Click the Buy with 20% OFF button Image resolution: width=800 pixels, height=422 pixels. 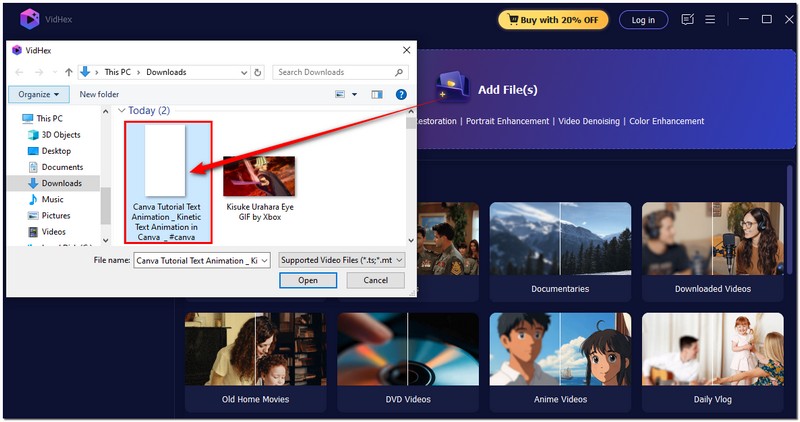553,19
